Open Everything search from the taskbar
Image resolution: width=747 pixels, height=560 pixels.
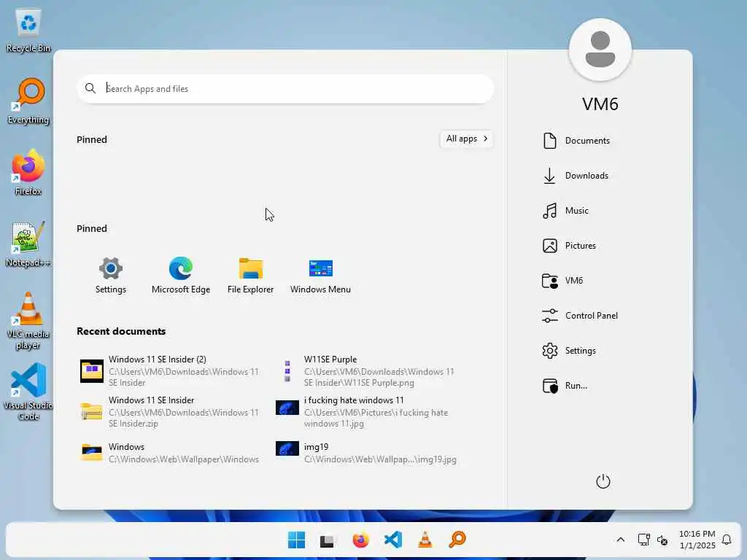click(457, 540)
